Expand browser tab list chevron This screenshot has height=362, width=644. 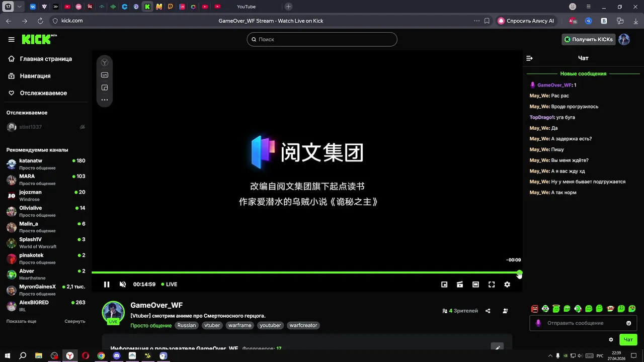point(20,7)
